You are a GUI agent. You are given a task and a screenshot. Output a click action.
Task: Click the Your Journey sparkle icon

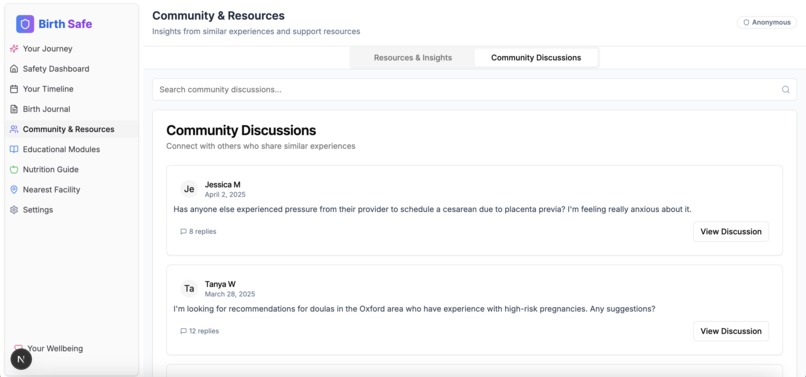point(14,49)
